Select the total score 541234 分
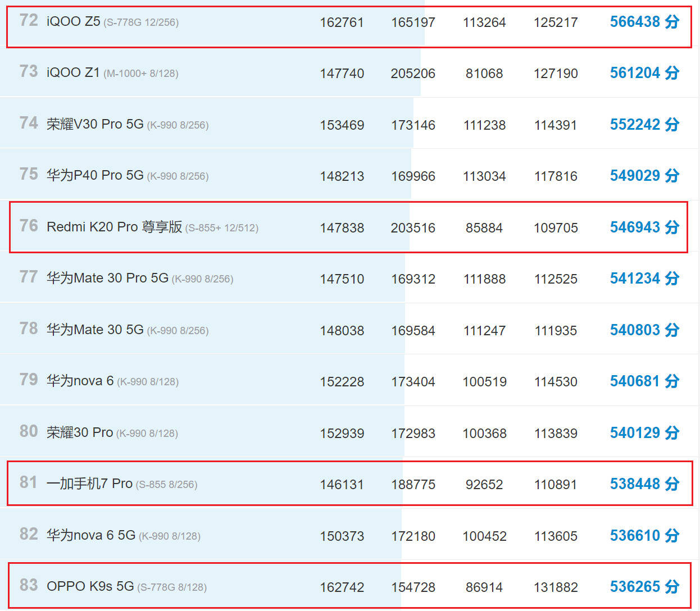The width and height of the screenshot is (700, 611). pos(644,279)
